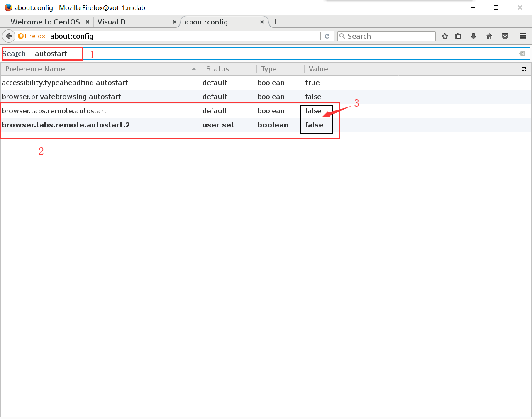Open new tab with plus button
This screenshot has height=419, width=532.
276,22
